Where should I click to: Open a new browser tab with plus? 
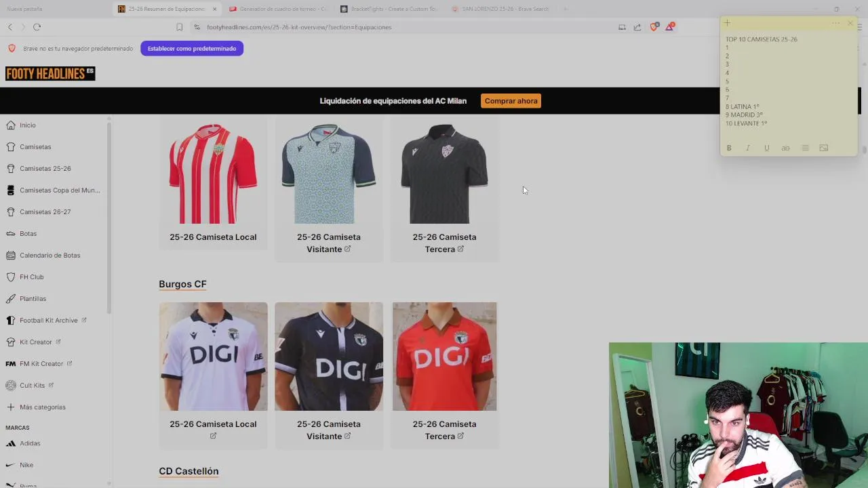click(566, 9)
